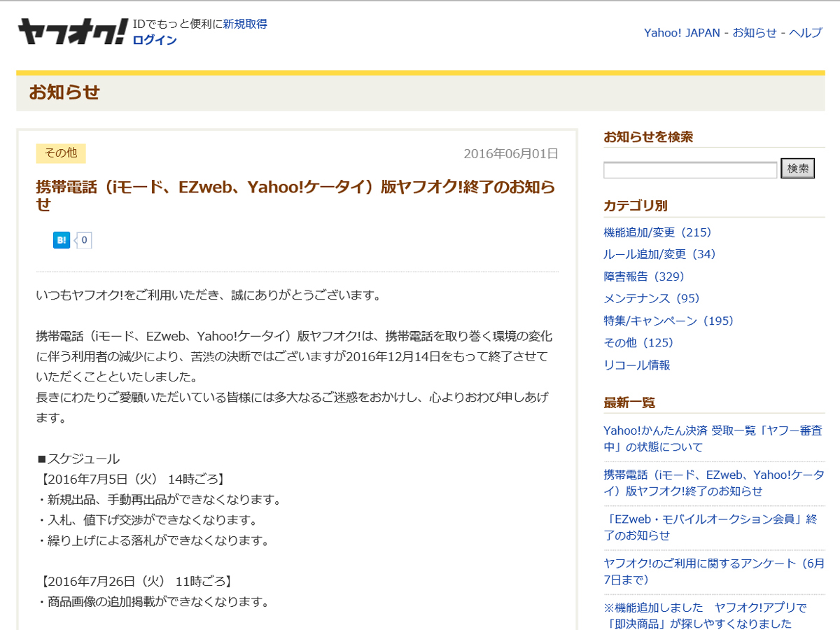Open ご利用に関するアンケート news item

point(714,571)
